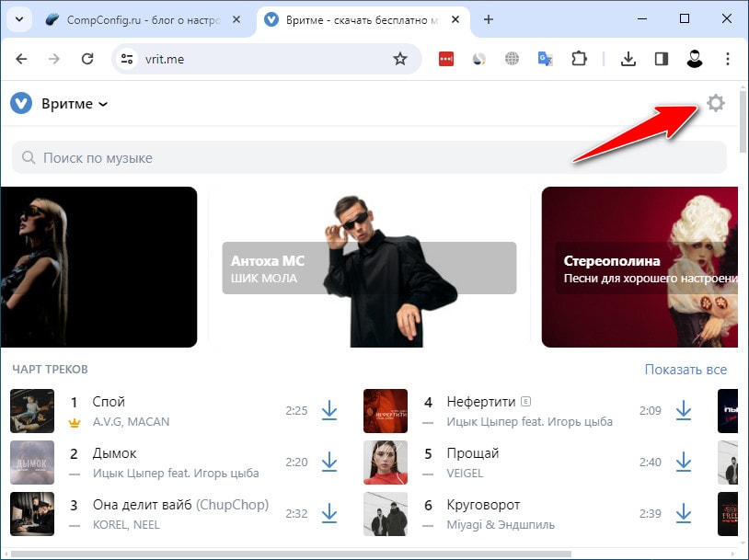The image size is (749, 560).
Task: Download the track Круговорот
Action: 683,514
